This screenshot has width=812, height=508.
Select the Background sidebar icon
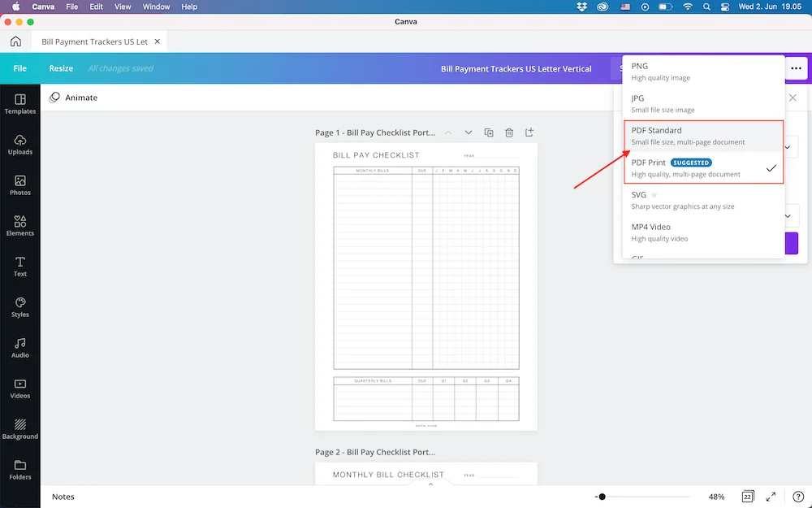click(20, 431)
